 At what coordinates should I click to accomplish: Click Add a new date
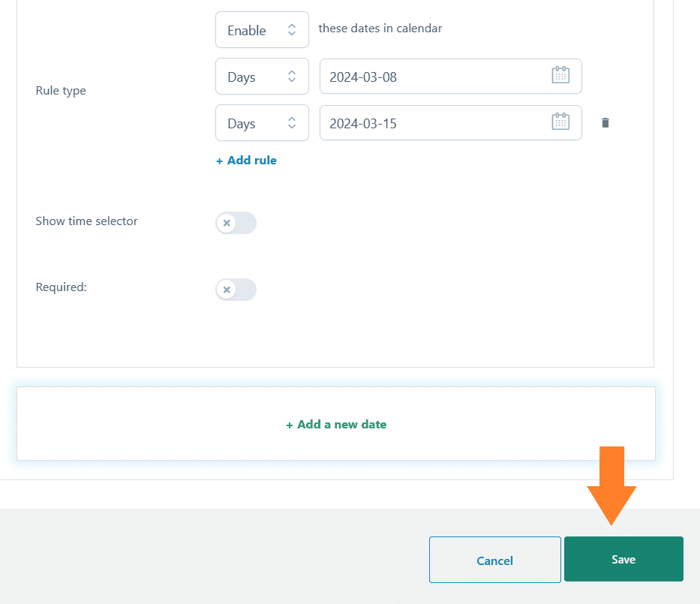pos(336,424)
